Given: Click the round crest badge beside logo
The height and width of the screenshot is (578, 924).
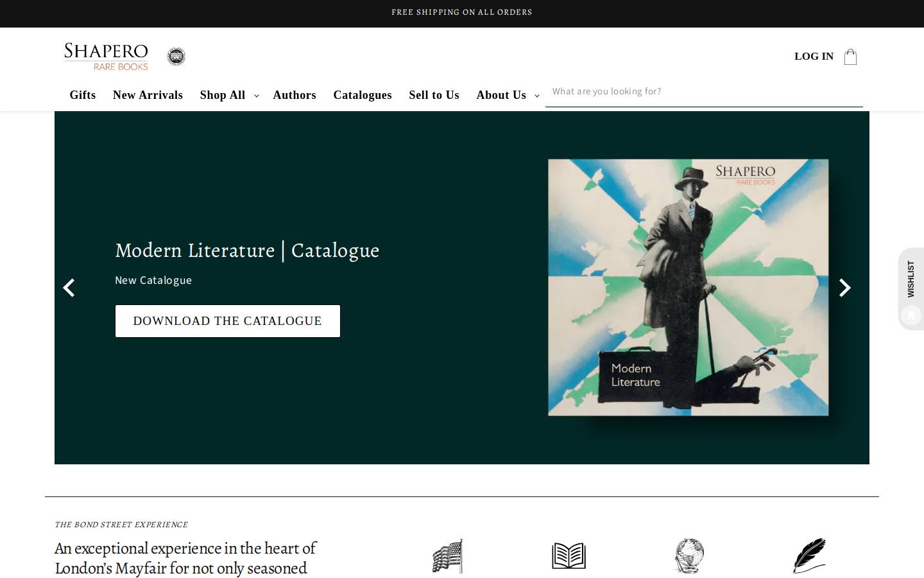Looking at the screenshot, I should click(176, 57).
